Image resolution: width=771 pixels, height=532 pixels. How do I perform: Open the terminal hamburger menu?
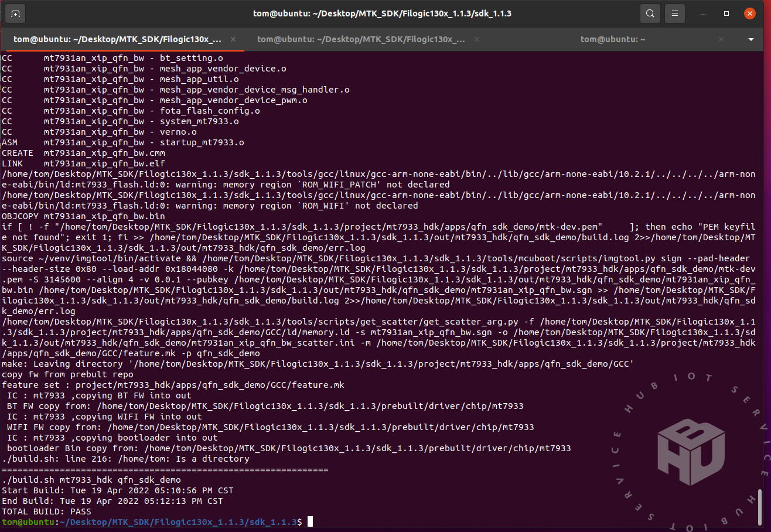[676, 13]
